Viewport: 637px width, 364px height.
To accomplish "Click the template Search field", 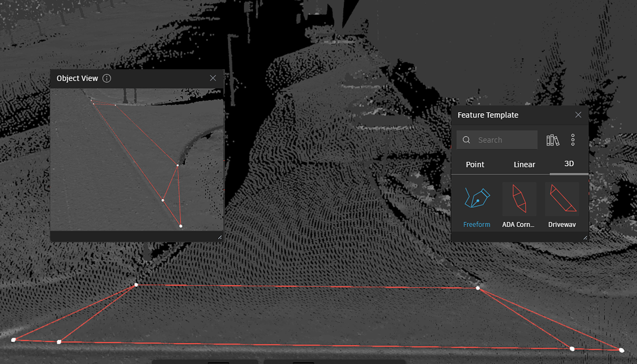I will click(x=497, y=140).
